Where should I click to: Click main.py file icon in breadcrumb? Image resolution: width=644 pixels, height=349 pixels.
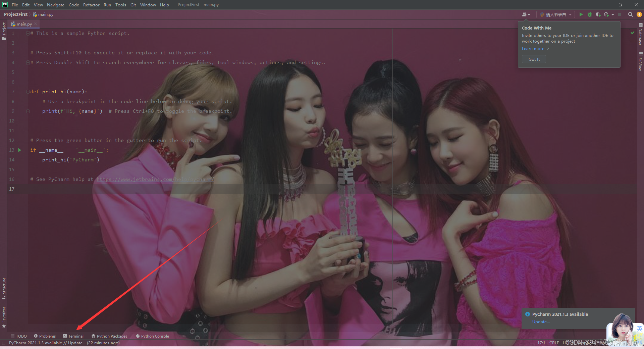[35, 14]
